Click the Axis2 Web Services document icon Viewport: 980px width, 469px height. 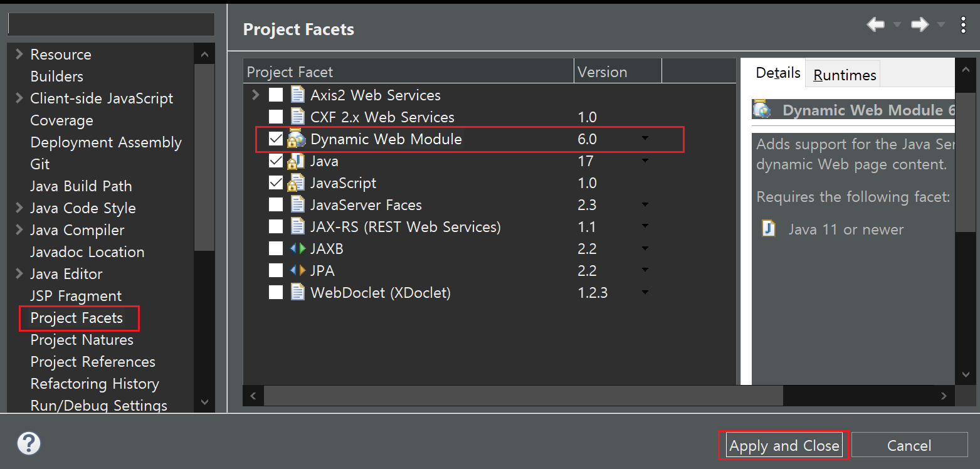point(298,95)
